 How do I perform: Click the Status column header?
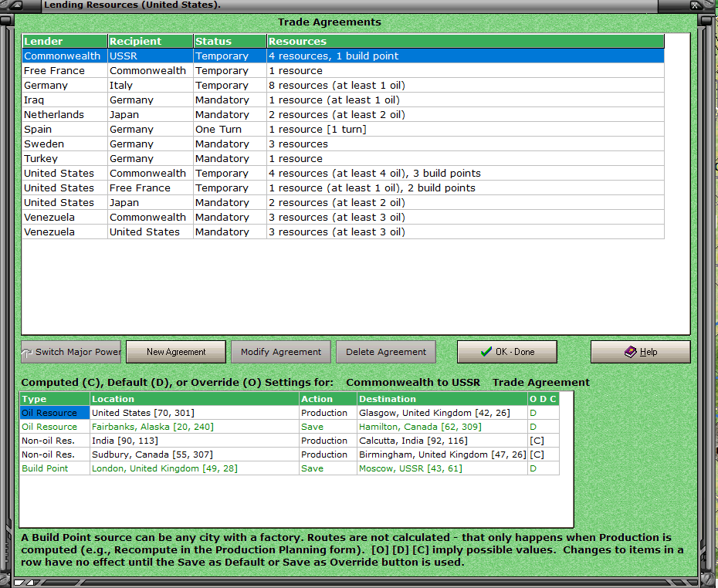(x=230, y=41)
